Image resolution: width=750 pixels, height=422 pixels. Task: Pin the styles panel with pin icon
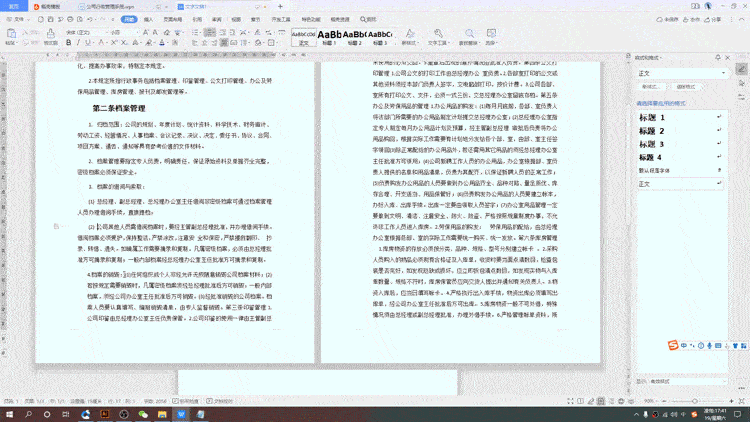click(718, 57)
